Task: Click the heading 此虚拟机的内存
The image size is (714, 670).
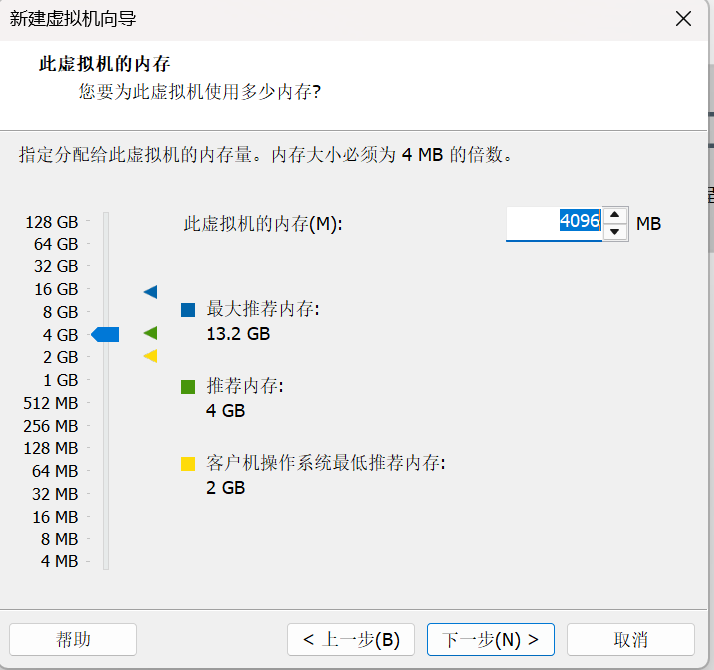Action: [x=104, y=64]
